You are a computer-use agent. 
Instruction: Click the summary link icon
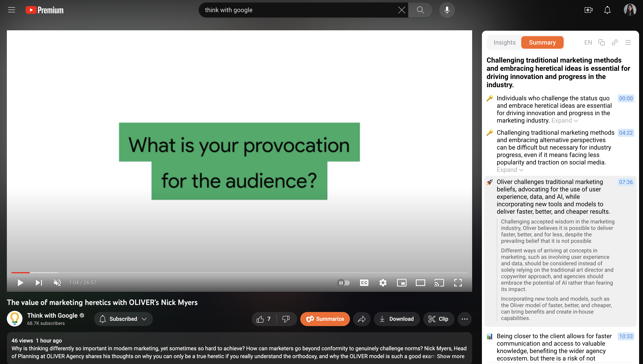pos(615,42)
